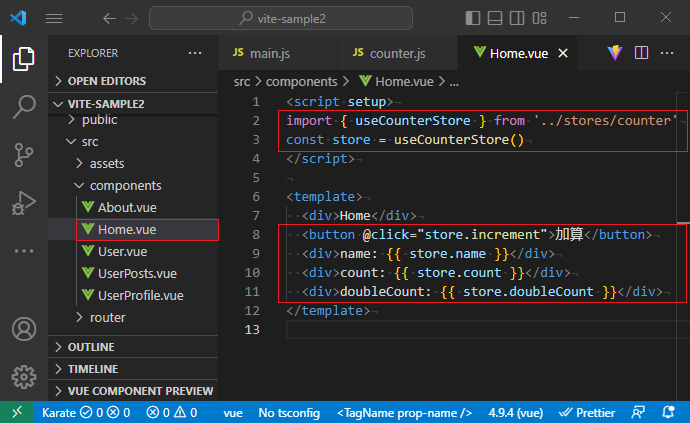This screenshot has width=690, height=423.
Task: Open the Run and Debug view
Action: (24, 203)
